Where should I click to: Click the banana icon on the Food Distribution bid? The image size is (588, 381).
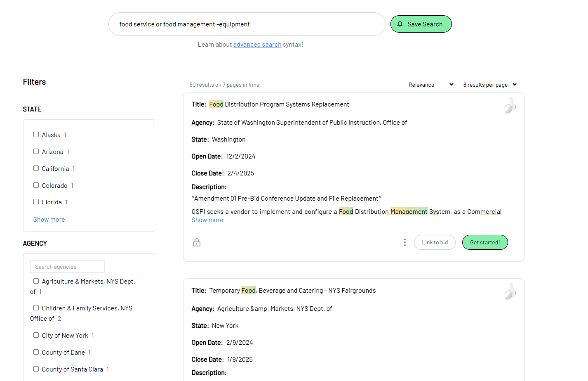click(x=510, y=105)
